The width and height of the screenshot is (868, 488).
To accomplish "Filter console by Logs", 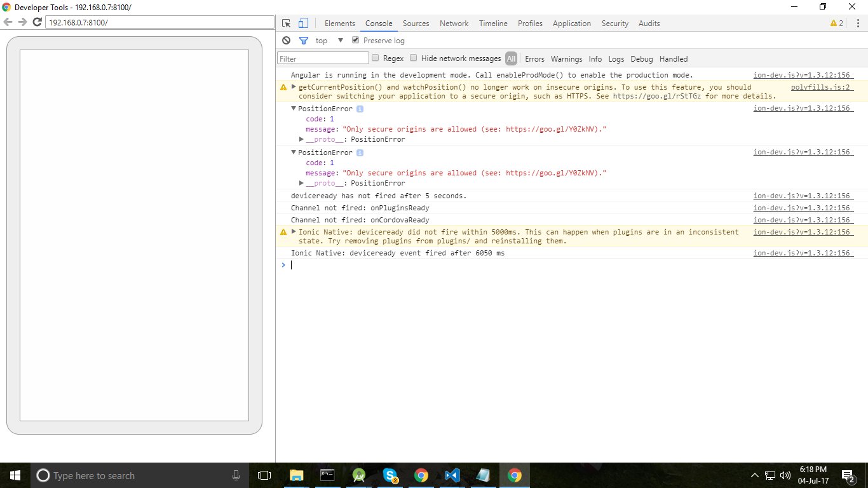I will pyautogui.click(x=616, y=58).
